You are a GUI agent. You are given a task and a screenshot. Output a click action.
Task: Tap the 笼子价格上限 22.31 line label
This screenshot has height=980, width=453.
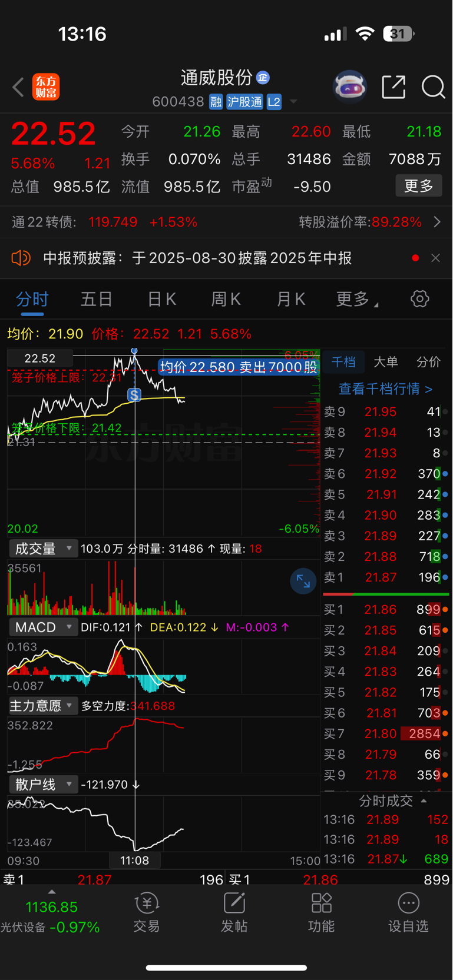pyautogui.click(x=67, y=377)
